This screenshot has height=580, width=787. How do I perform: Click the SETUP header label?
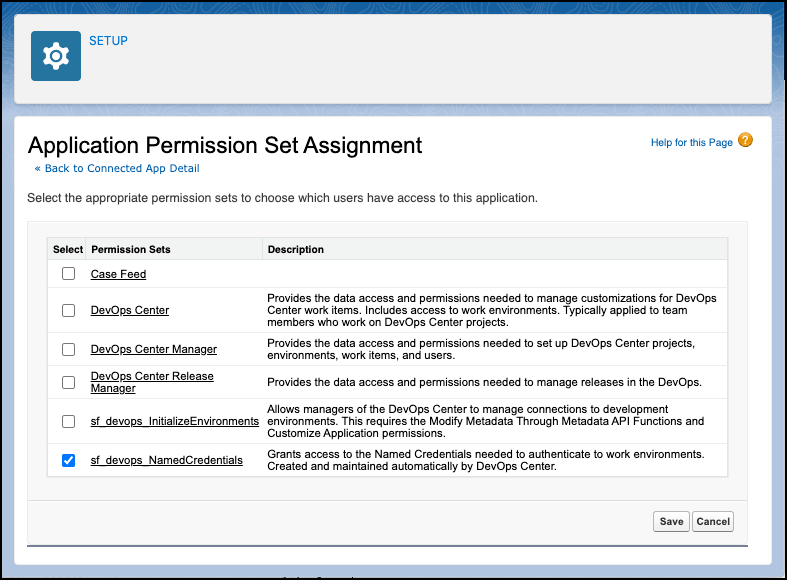point(108,41)
